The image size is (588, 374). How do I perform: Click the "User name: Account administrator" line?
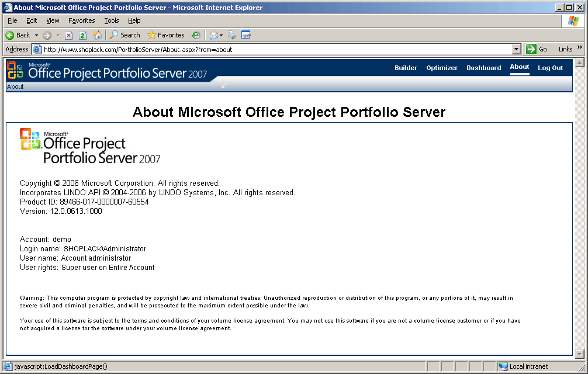(75, 258)
